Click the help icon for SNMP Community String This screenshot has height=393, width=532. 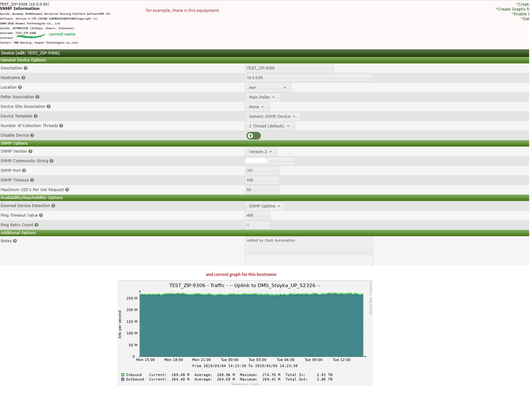pyautogui.click(x=52, y=161)
